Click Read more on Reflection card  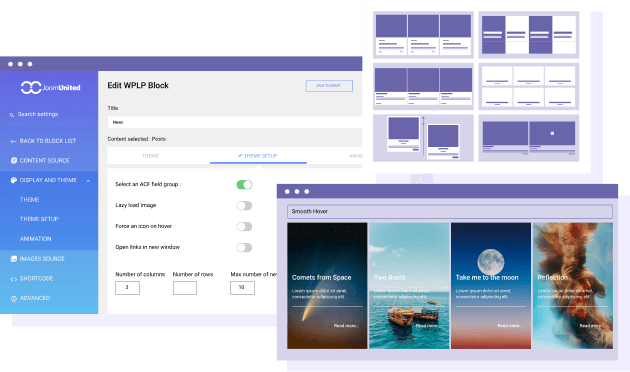590,326
